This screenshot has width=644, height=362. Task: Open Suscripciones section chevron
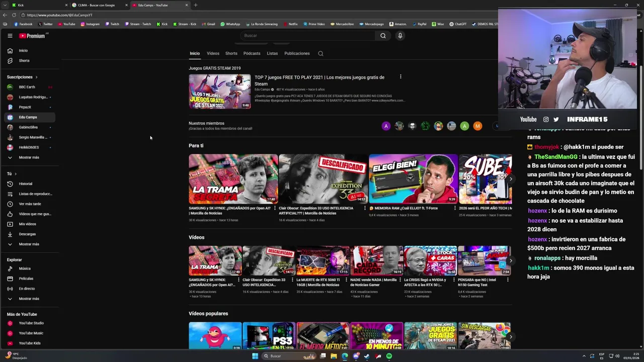(36, 77)
